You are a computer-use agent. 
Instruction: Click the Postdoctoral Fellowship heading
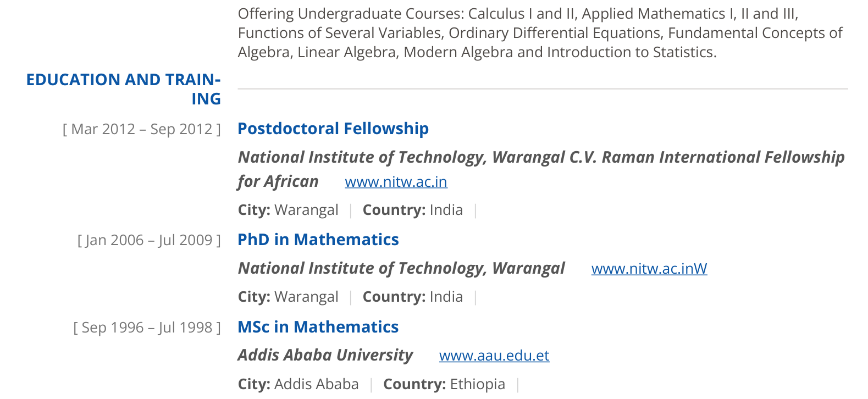333,129
